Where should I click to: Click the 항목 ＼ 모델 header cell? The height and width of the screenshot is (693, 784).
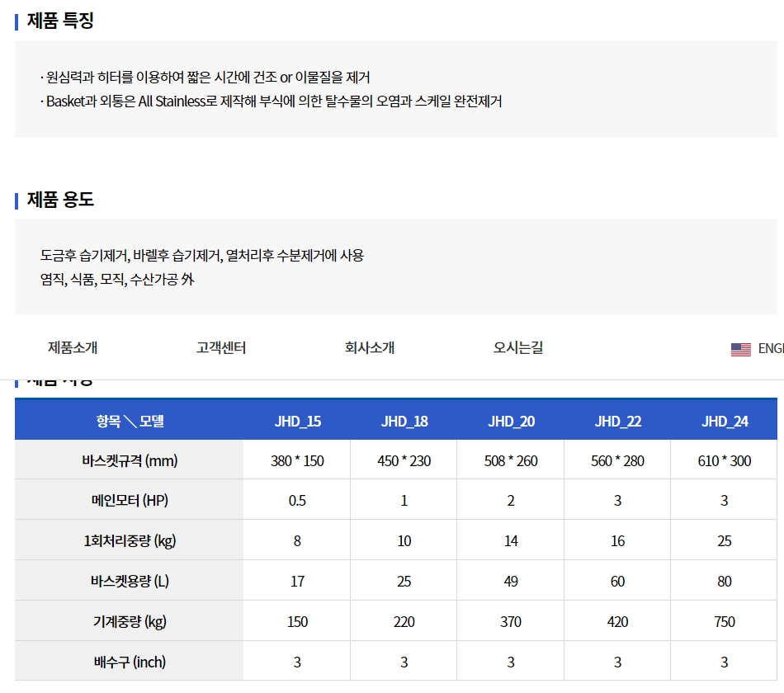[x=130, y=422]
